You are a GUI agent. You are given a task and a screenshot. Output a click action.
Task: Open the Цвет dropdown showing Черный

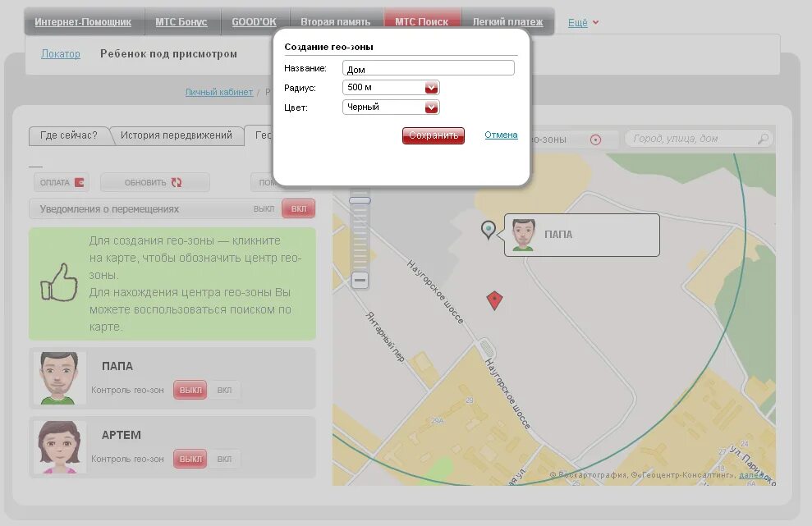[x=391, y=107]
